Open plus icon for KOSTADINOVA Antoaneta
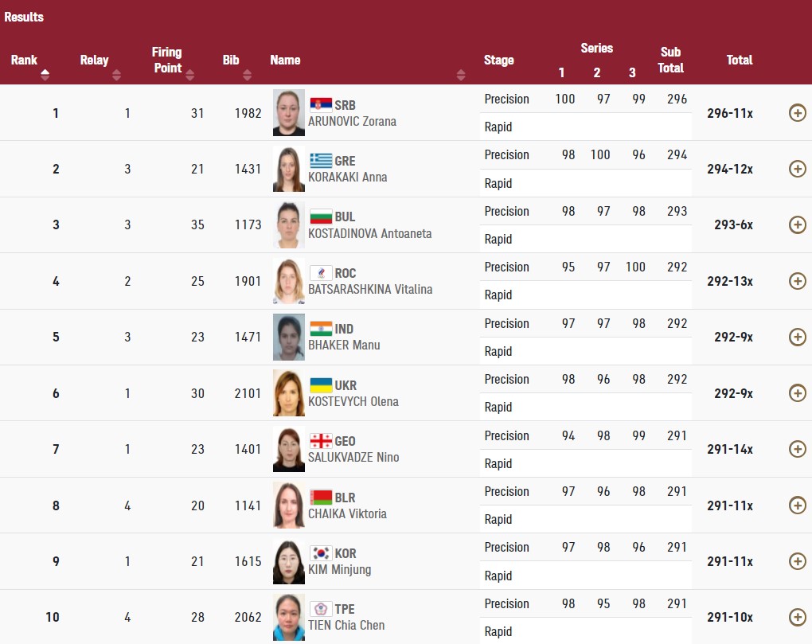The width and height of the screenshot is (812, 644). [797, 224]
